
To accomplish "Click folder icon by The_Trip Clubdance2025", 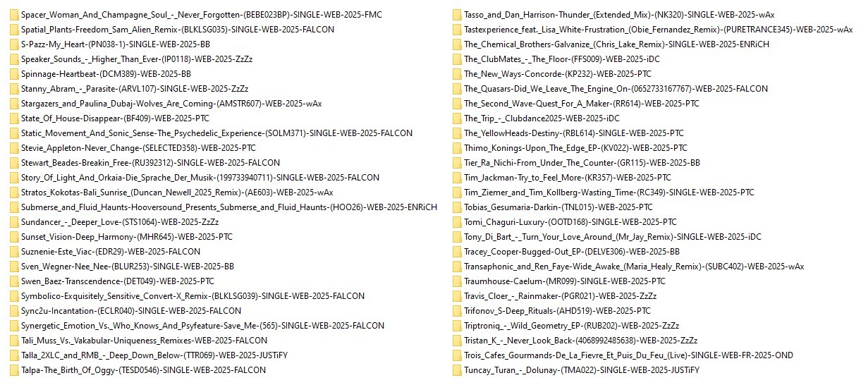I will 456,118.
